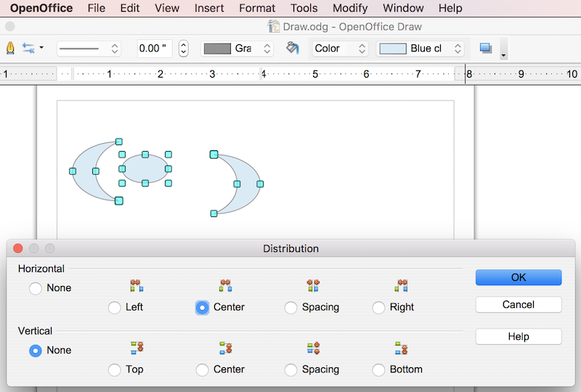Select Vertical None radio button
Image resolution: width=581 pixels, height=392 pixels.
[x=36, y=350]
